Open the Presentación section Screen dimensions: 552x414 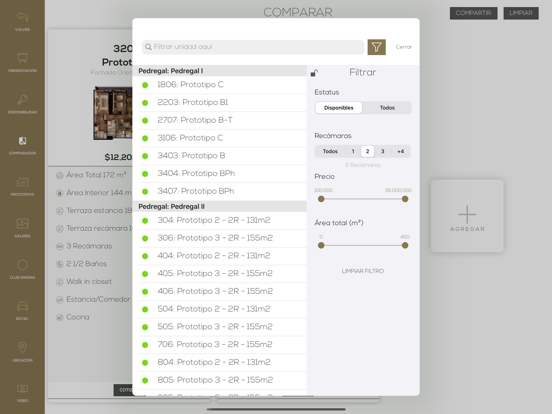(22, 63)
